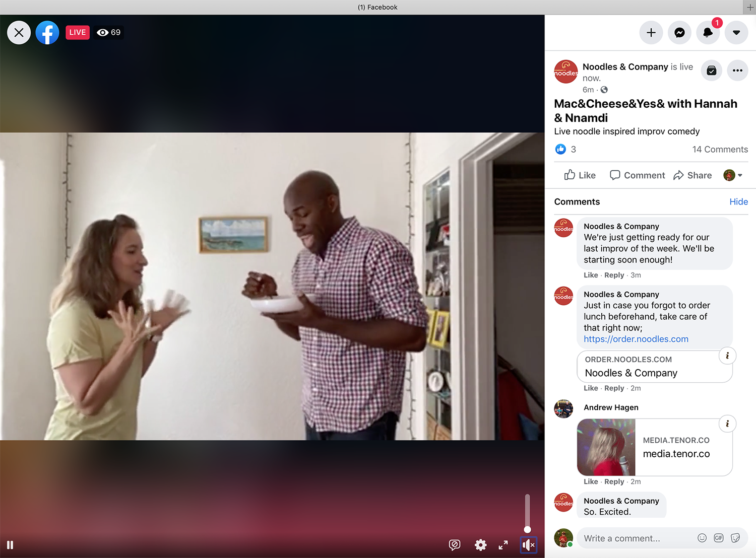The width and height of the screenshot is (756, 558).
Task: Click Andrew Hagen's profile picture
Action: tap(563, 409)
